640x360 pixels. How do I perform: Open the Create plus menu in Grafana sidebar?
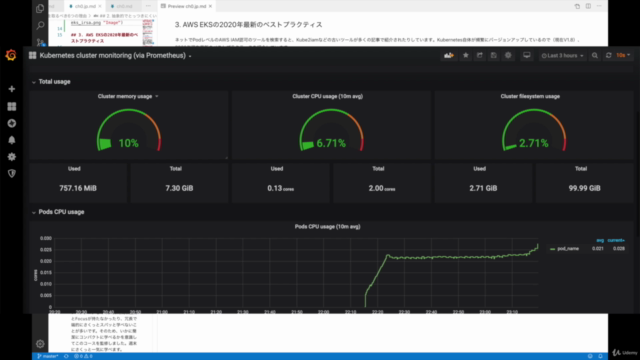(x=11, y=89)
